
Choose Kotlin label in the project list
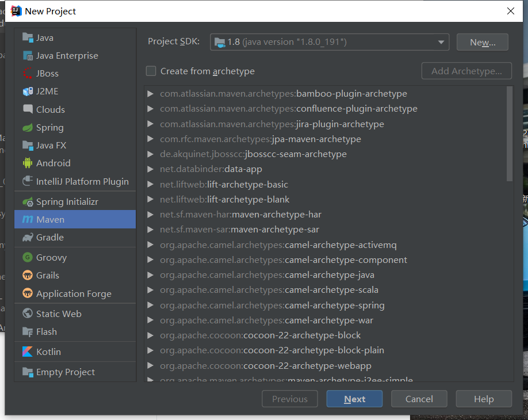pos(48,352)
